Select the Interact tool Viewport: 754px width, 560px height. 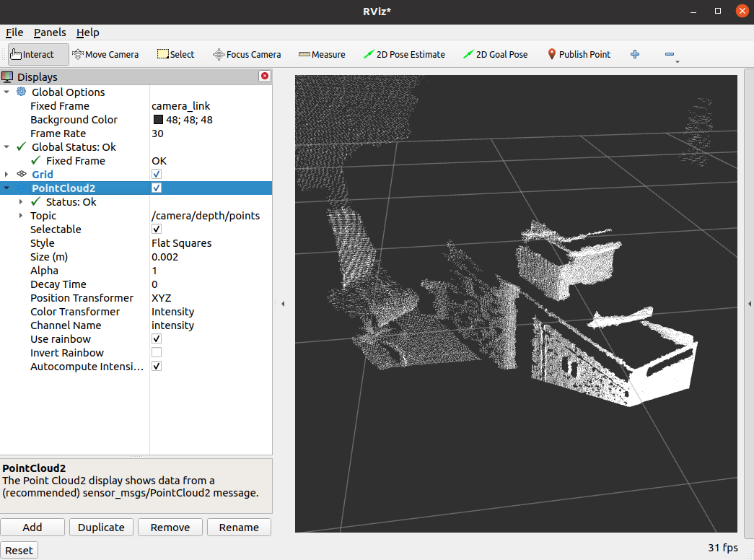coord(38,54)
